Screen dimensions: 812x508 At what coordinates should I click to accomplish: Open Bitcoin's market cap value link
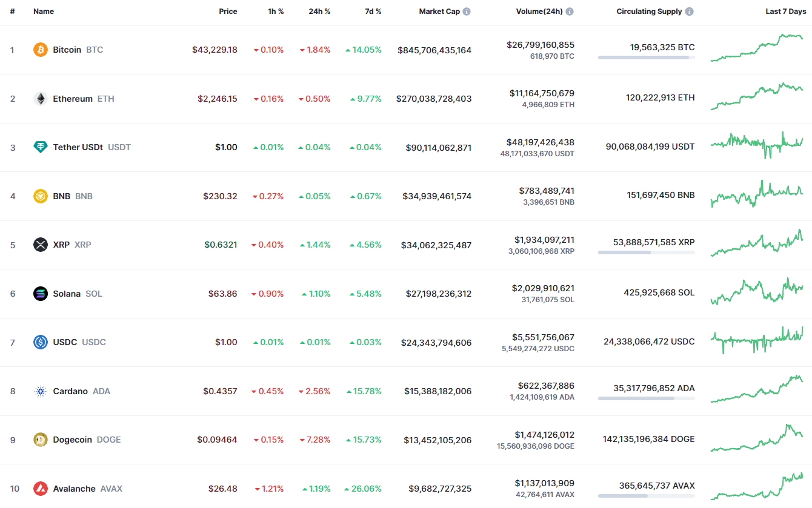click(434, 50)
